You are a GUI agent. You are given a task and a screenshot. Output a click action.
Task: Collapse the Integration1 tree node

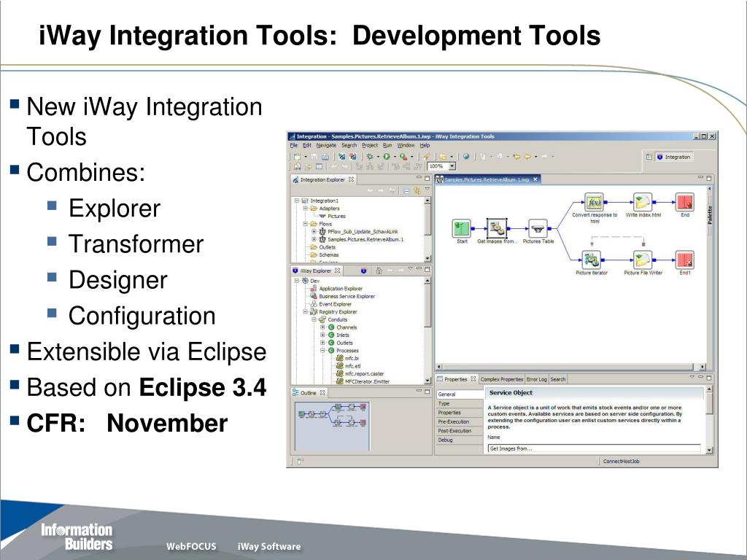coord(297,201)
